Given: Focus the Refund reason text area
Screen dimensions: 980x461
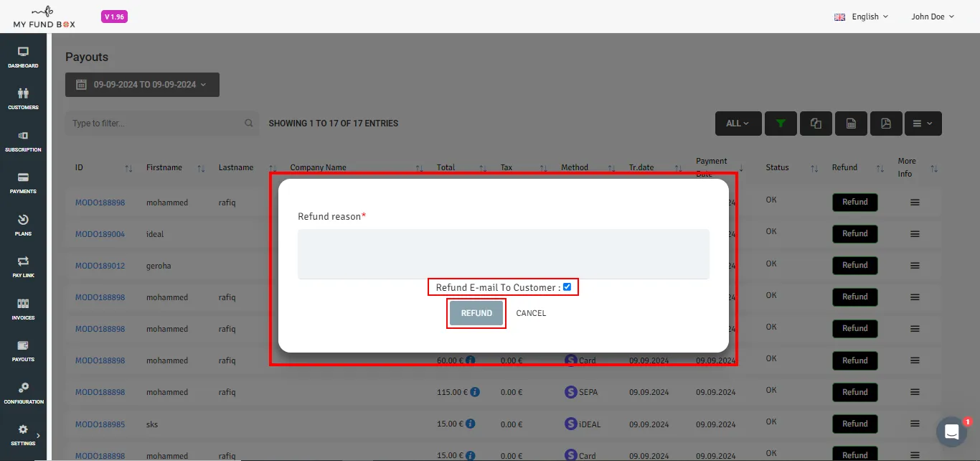Looking at the screenshot, I should (x=504, y=253).
